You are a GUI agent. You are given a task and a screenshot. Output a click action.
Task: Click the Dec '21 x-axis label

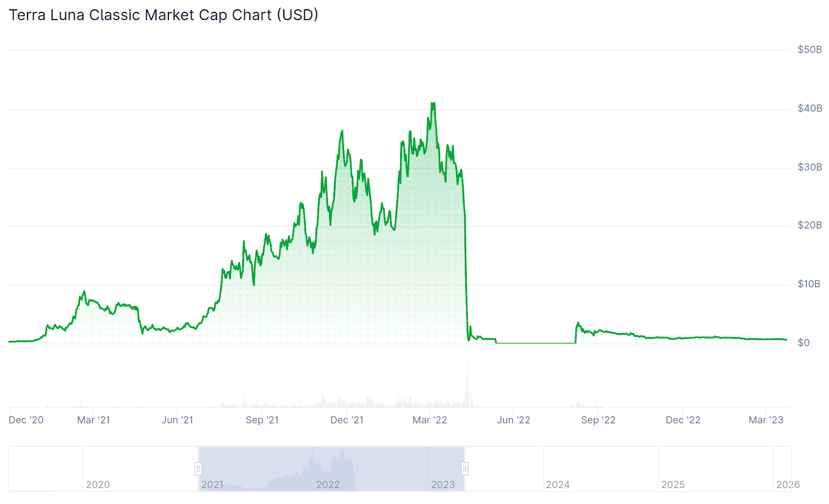347,420
